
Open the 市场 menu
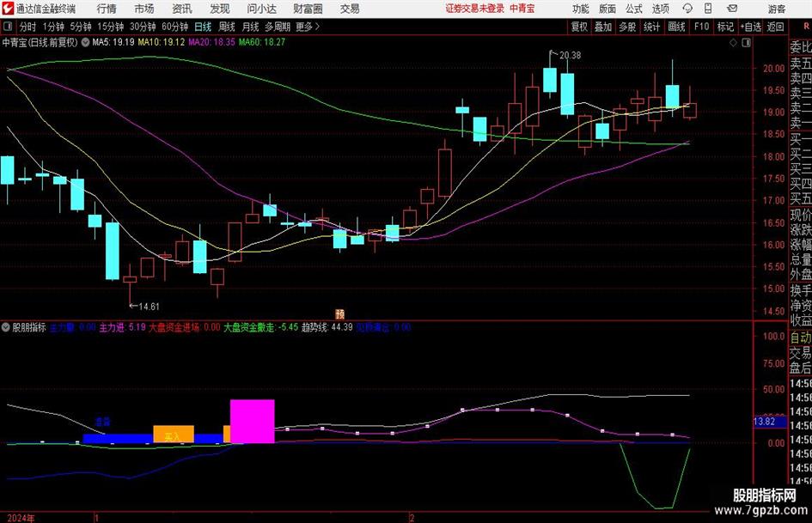coord(144,9)
